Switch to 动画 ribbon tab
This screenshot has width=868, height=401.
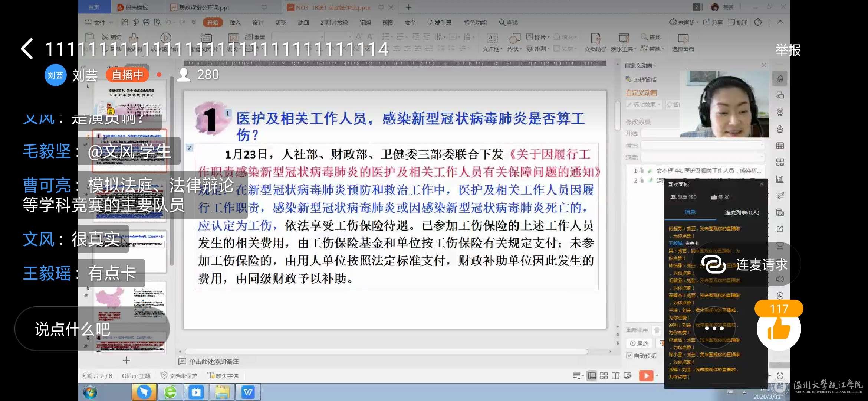(303, 22)
